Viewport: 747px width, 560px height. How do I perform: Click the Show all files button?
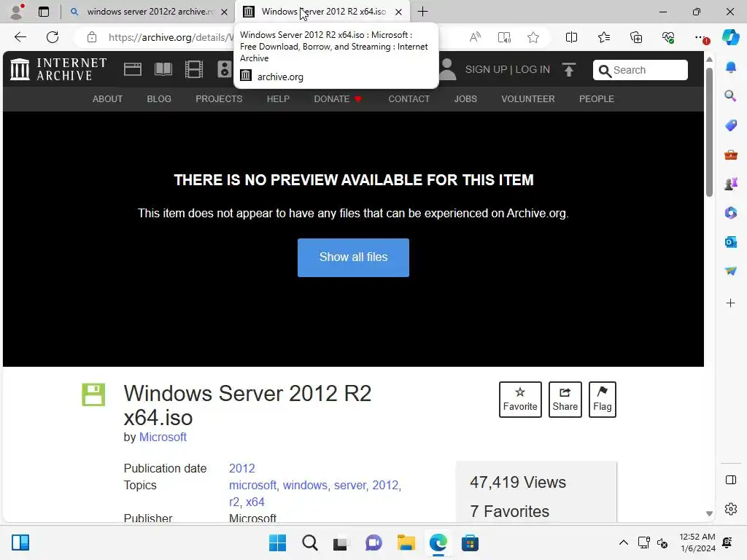(354, 257)
